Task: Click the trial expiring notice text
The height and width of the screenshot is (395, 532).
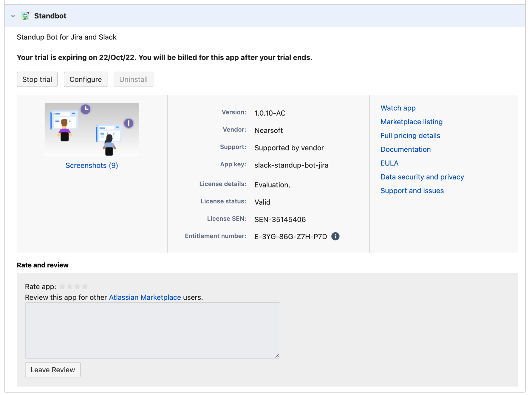Action: click(165, 58)
